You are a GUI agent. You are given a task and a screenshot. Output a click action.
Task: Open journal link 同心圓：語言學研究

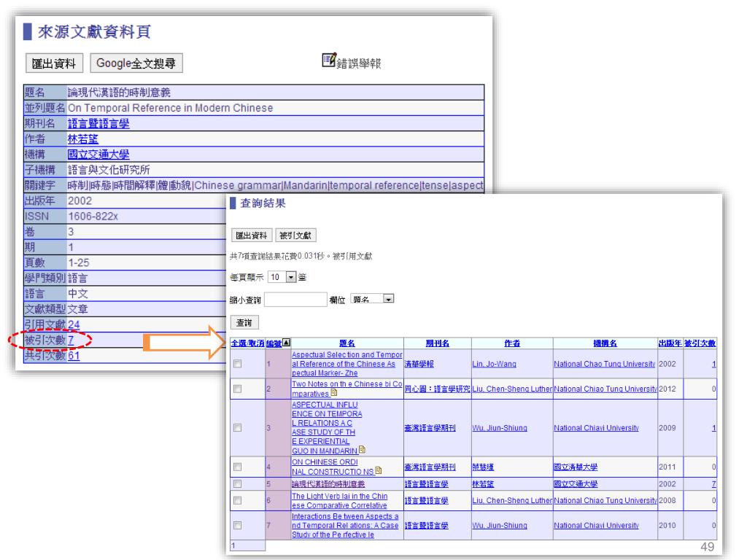(x=438, y=389)
